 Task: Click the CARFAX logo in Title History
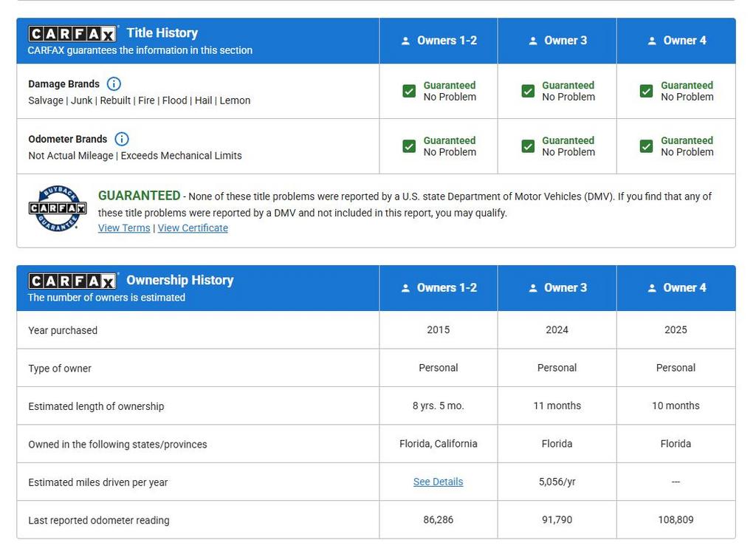click(x=72, y=34)
